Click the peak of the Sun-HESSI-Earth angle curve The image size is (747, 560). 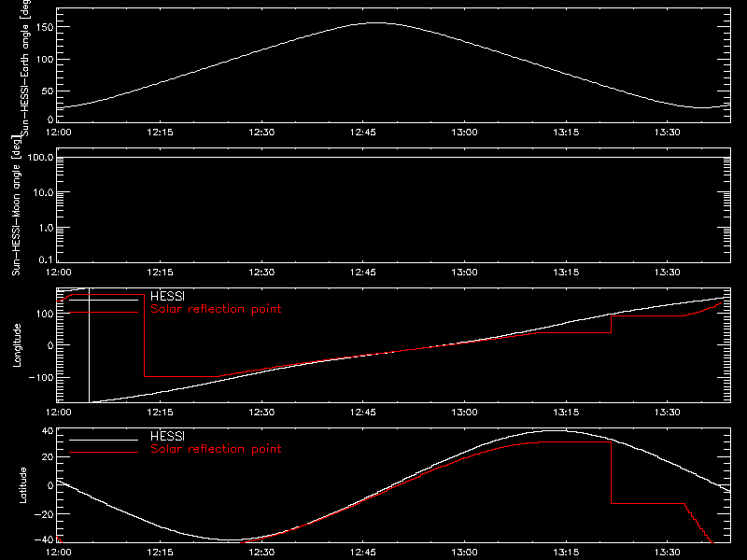(x=376, y=22)
